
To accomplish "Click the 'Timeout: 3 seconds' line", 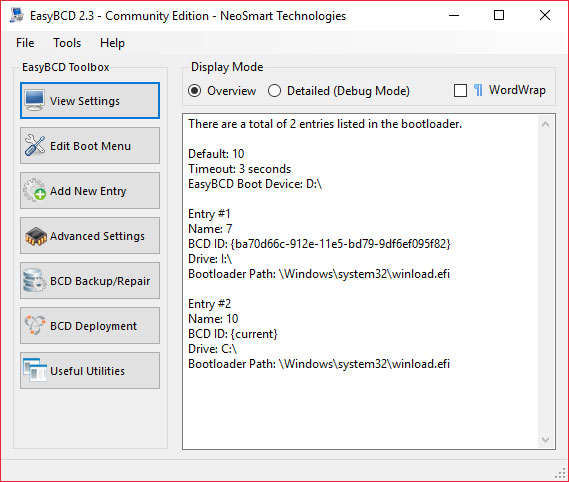I will click(240, 169).
